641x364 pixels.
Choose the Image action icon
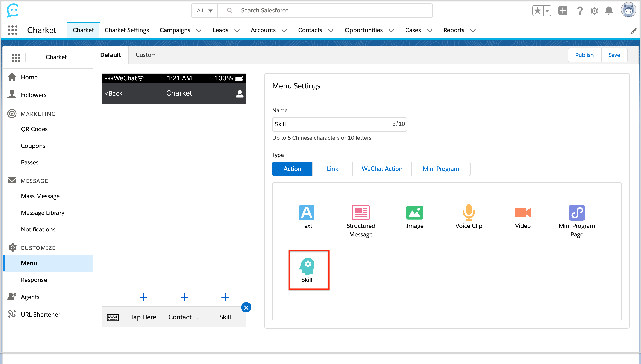click(x=414, y=213)
